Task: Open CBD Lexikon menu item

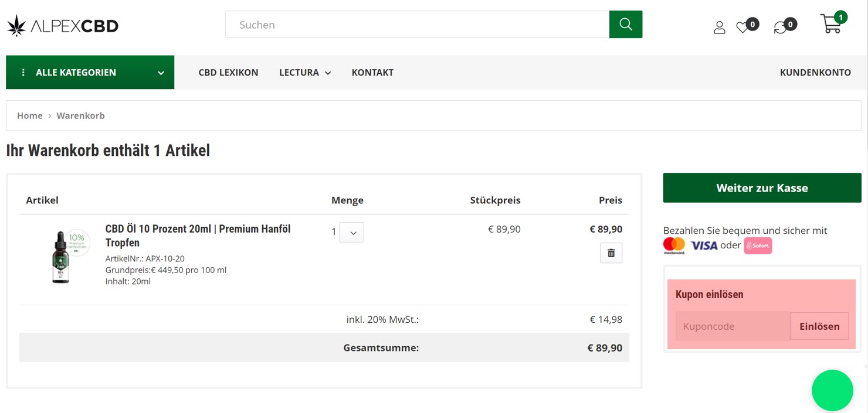Action: click(x=228, y=73)
